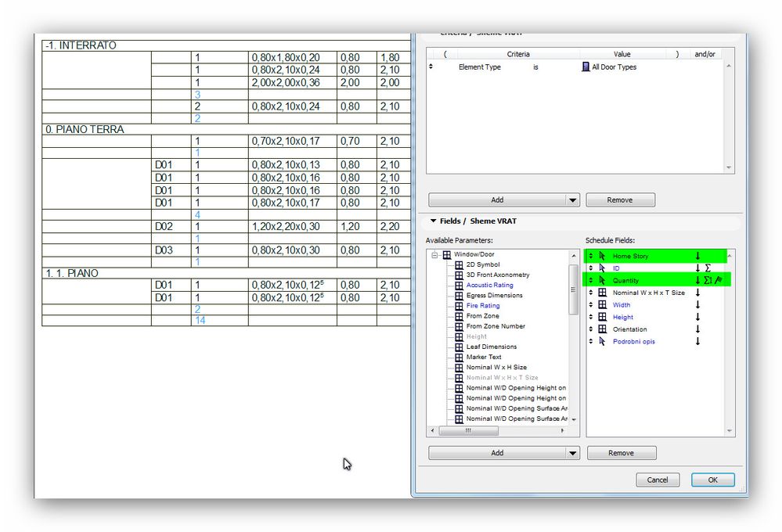Toggle the sort arrow for the Home Story field

tap(697, 257)
